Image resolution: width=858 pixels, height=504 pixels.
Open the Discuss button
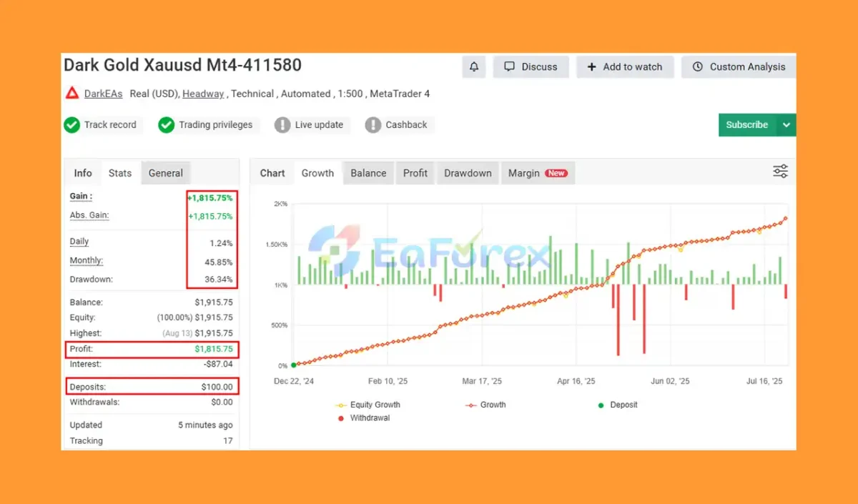[531, 66]
